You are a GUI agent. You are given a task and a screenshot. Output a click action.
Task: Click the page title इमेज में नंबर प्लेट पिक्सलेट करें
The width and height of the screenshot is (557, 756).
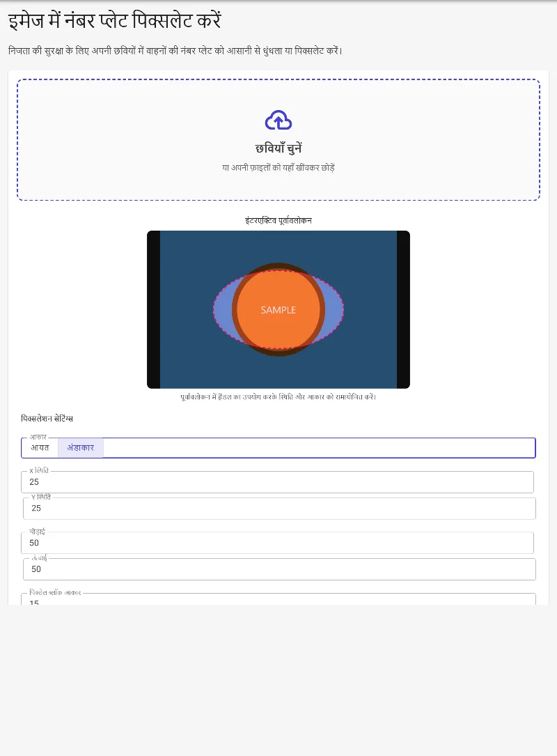(x=115, y=21)
